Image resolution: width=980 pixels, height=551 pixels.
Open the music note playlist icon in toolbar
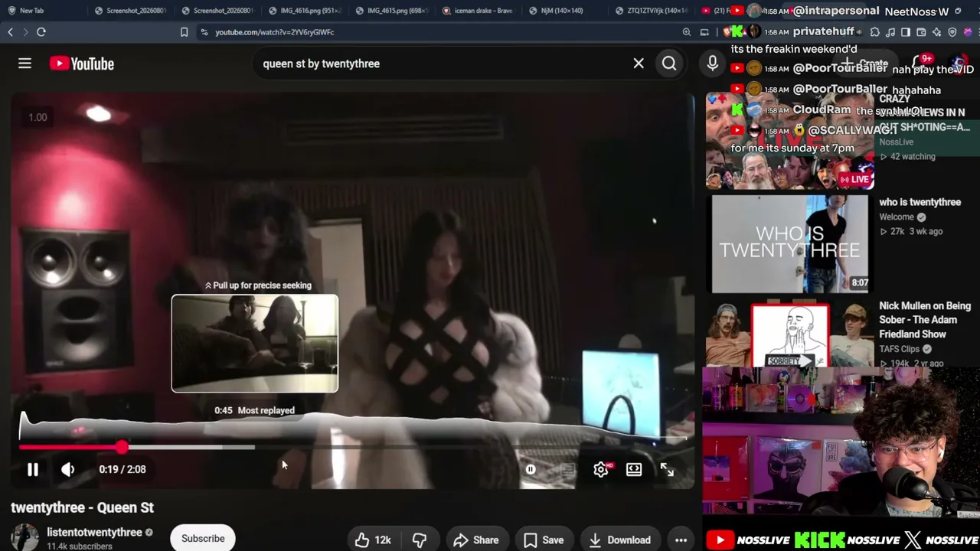click(x=890, y=32)
